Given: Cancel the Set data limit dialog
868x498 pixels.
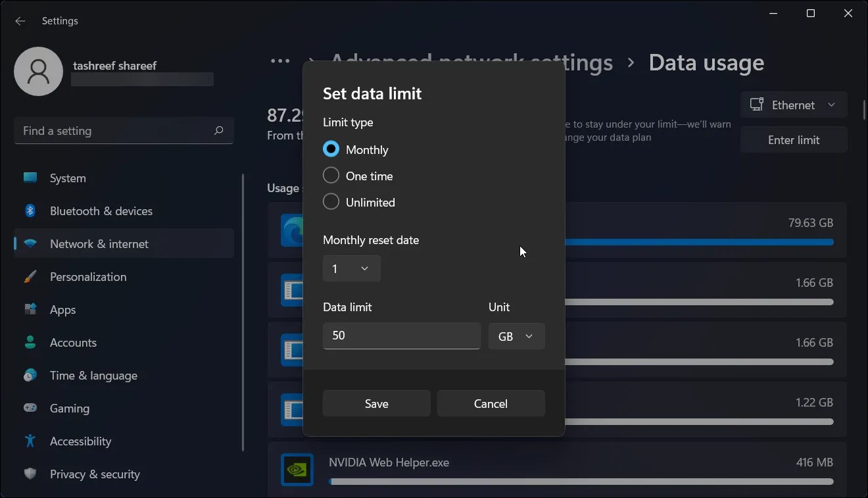Looking at the screenshot, I should (491, 403).
